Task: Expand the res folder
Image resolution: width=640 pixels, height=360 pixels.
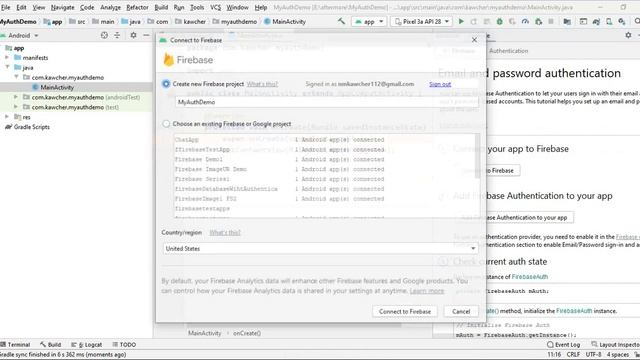Action: click(x=7, y=117)
